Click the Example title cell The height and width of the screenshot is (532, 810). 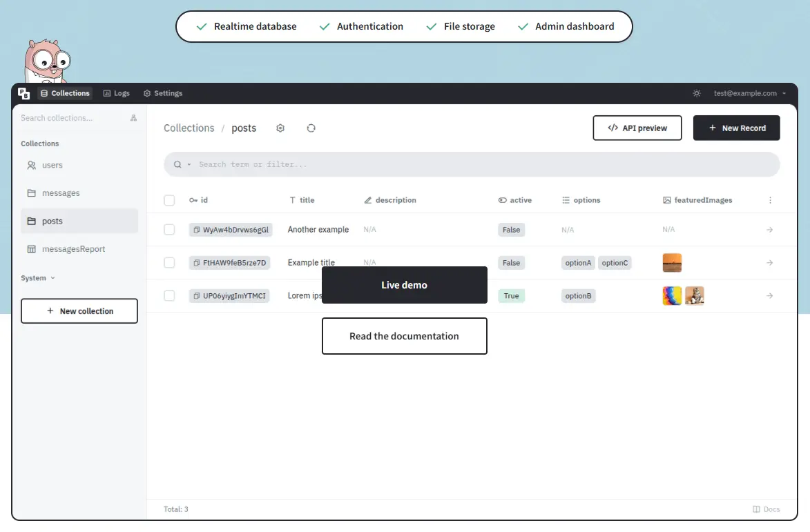pos(311,263)
